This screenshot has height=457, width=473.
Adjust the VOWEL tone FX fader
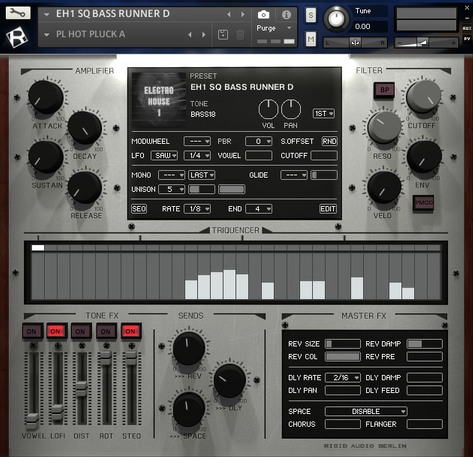pos(33,420)
